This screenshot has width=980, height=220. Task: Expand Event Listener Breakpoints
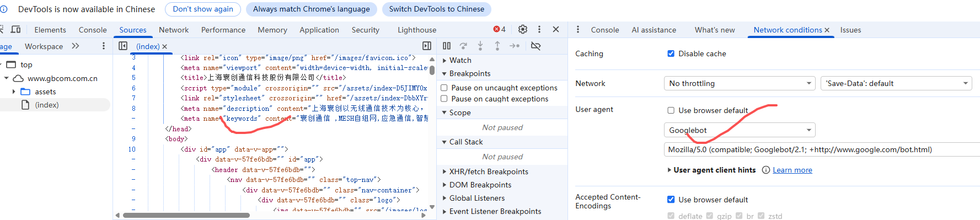(x=445, y=211)
